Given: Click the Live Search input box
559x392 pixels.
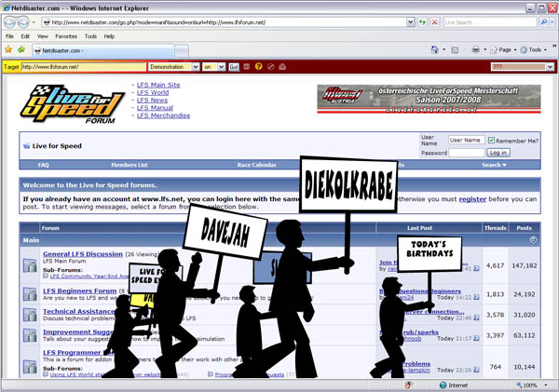Looking at the screenshot, I should [490, 22].
